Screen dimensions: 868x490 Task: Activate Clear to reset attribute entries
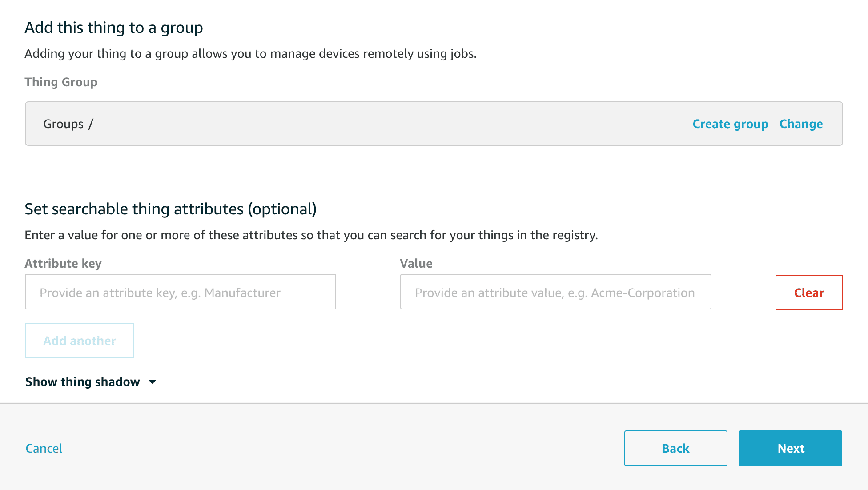(x=808, y=293)
